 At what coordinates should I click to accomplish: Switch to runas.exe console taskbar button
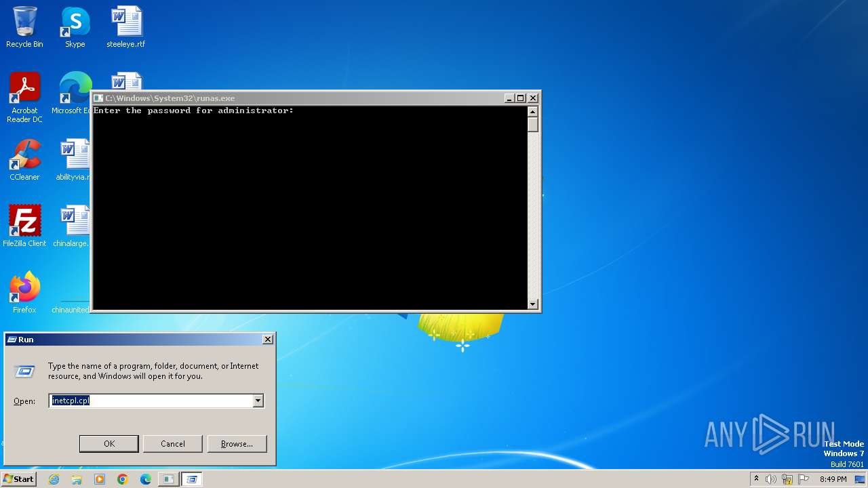click(x=168, y=479)
